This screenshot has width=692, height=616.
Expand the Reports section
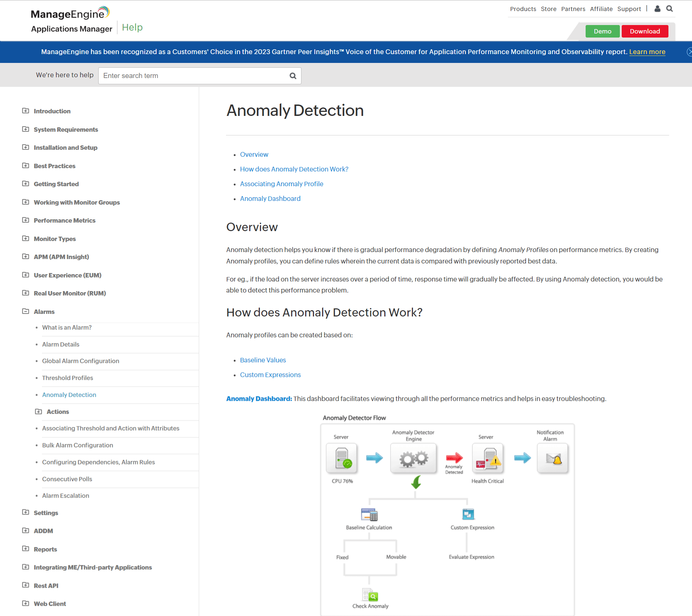[25, 549]
